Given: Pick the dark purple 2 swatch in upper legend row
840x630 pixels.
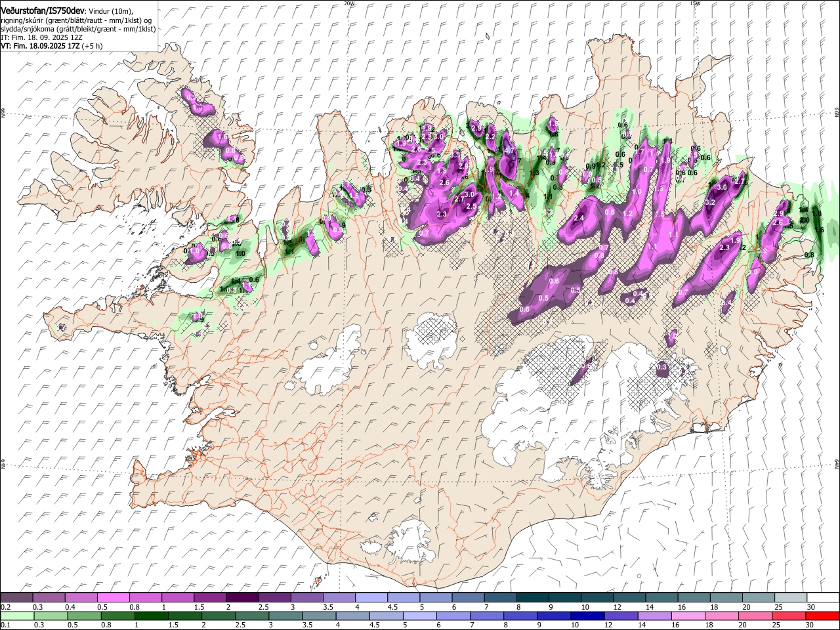Looking at the screenshot, I should [x=241, y=597].
